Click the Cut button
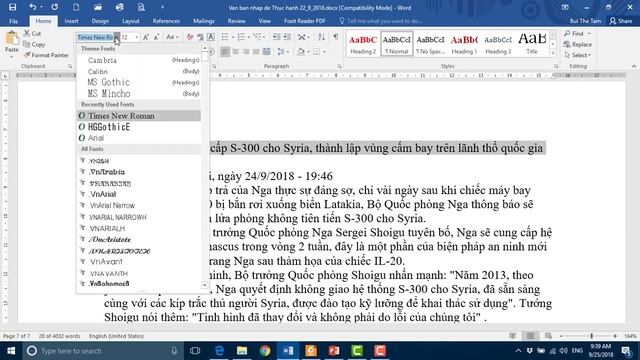This screenshot has height=360, width=640. point(32,33)
